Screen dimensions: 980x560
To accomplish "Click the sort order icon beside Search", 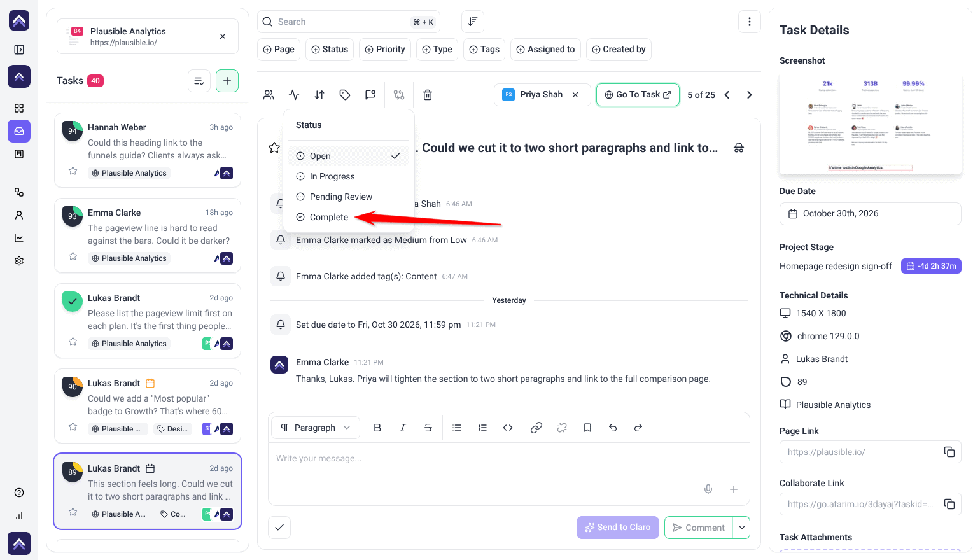I will point(473,22).
